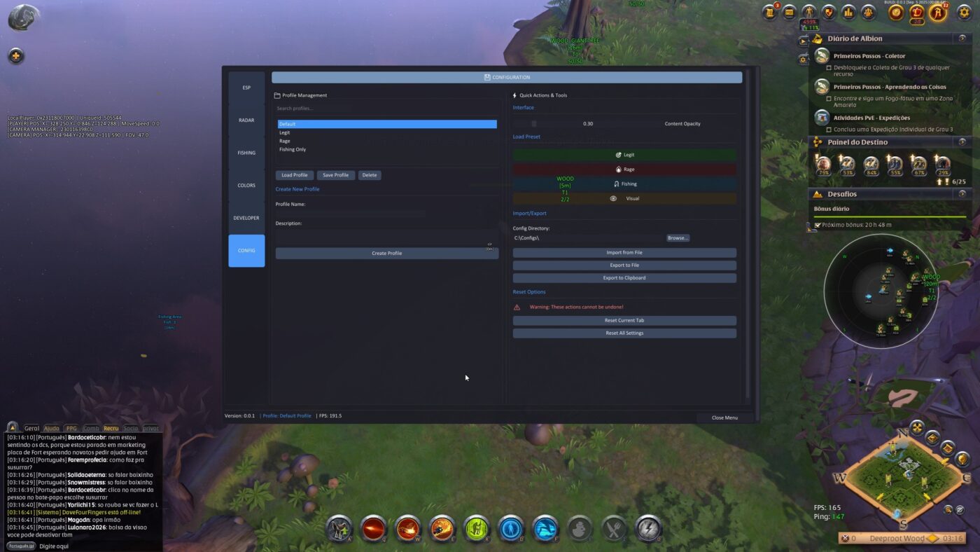Image resolution: width=980 pixels, height=552 pixels.
Task: Open the rankings bar chart icon
Action: [x=848, y=12]
